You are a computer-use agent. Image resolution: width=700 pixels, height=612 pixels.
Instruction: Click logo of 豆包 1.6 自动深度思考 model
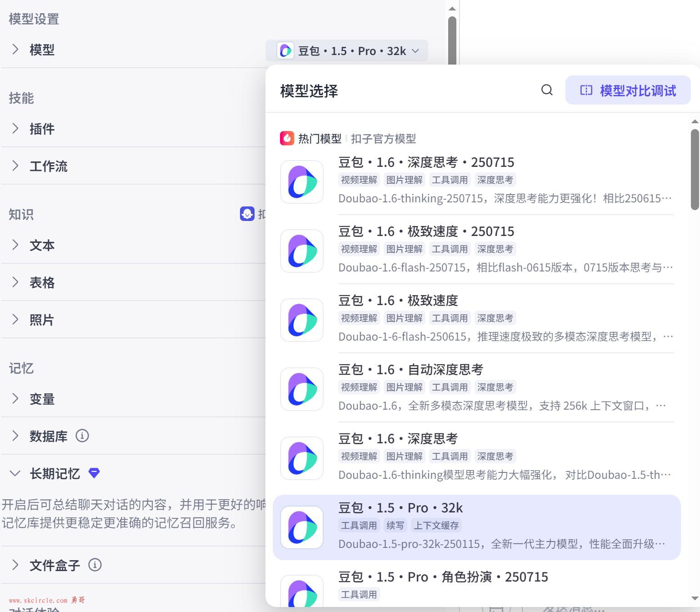click(302, 389)
